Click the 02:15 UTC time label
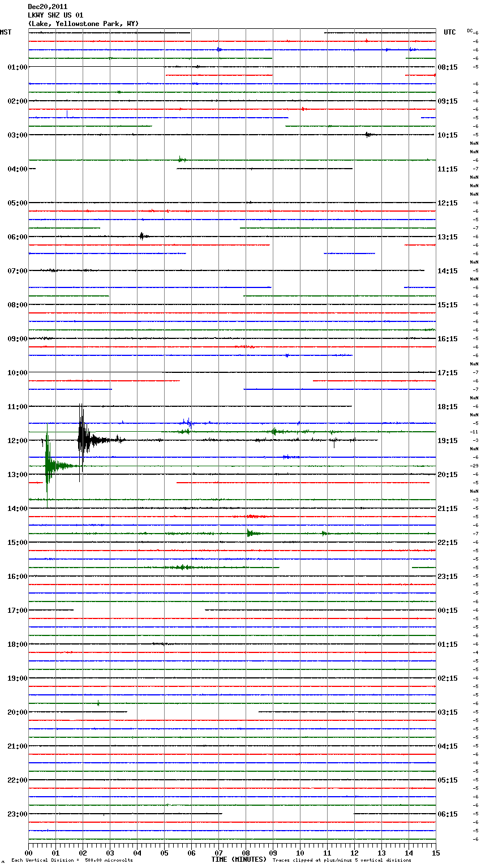 [x=448, y=678]
